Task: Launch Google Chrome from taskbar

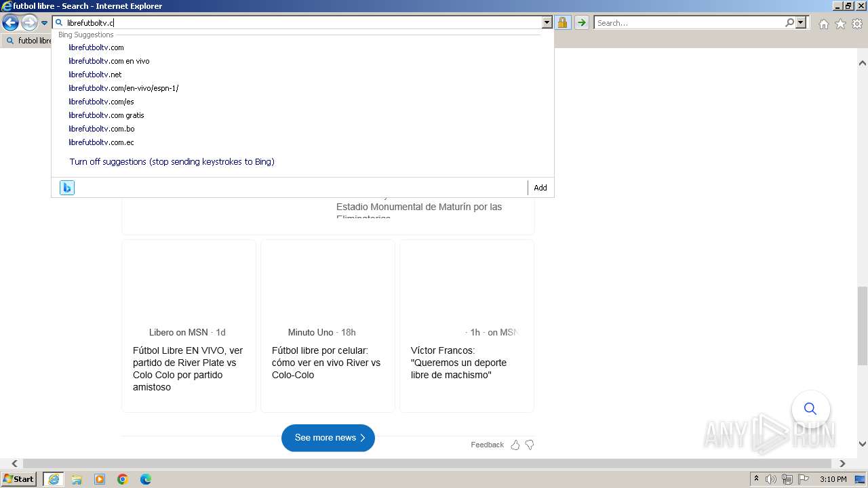Action: coord(123,479)
